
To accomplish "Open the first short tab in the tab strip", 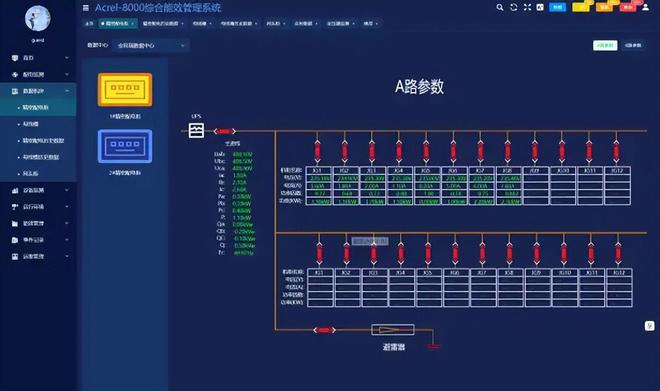I will 89,24.
